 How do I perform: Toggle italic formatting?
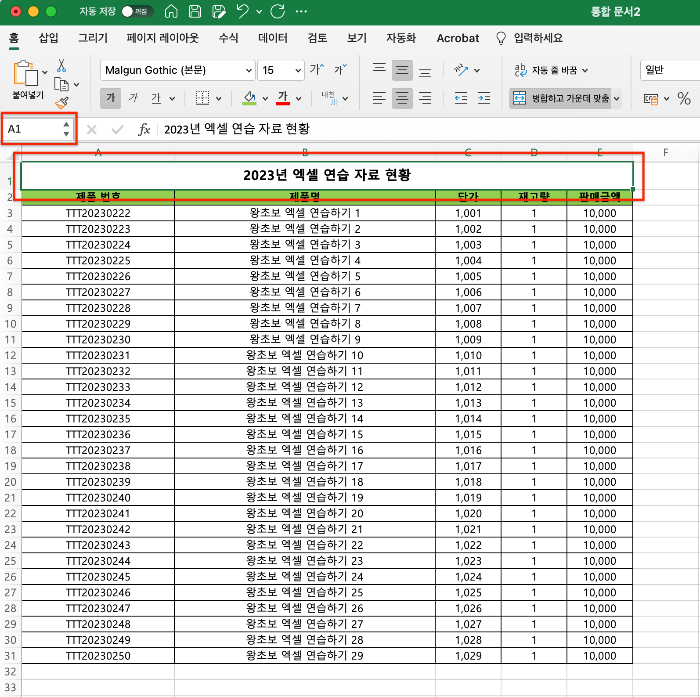click(x=133, y=98)
